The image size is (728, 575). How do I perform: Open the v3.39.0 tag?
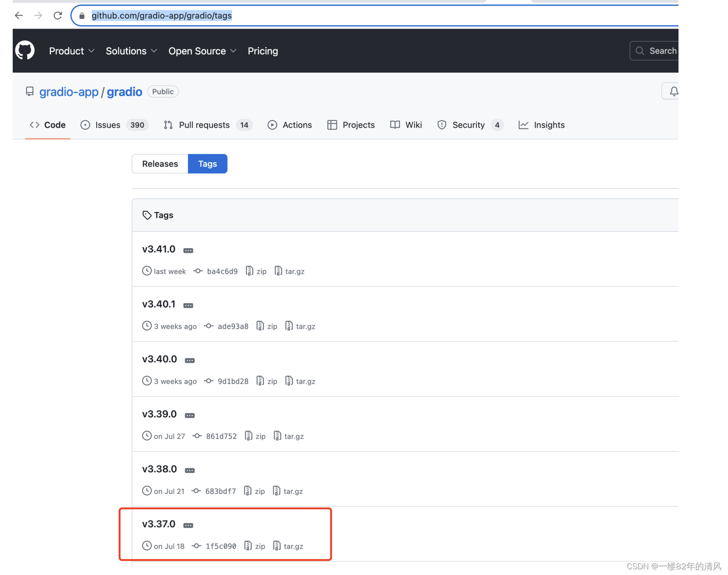click(x=159, y=414)
